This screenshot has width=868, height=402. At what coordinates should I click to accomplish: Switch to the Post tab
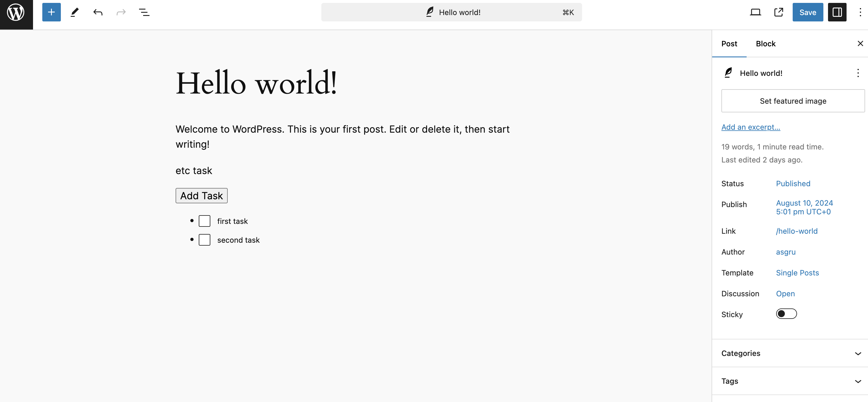point(729,44)
